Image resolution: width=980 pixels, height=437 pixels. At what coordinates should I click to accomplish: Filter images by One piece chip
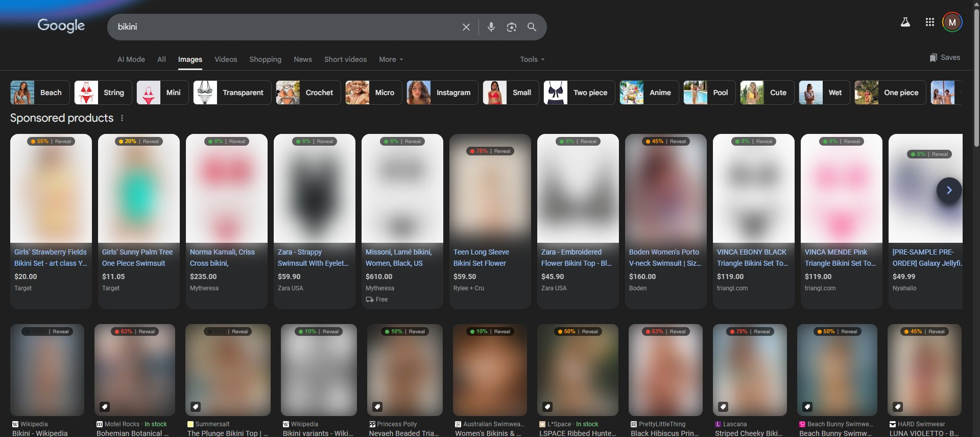890,93
